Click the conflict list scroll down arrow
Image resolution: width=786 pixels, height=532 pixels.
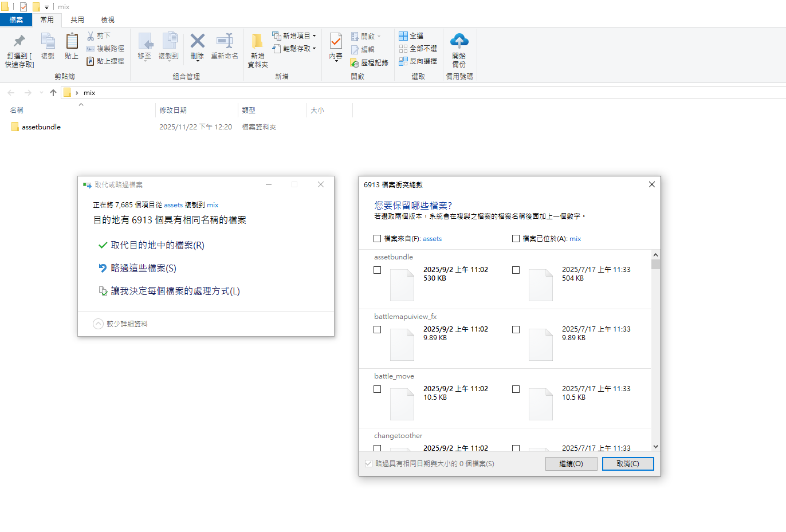click(655, 447)
